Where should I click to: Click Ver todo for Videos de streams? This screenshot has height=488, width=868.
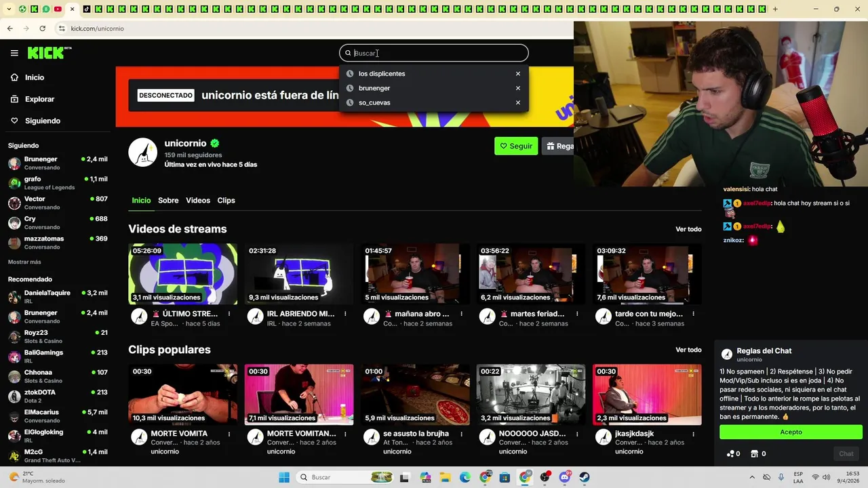tap(688, 229)
